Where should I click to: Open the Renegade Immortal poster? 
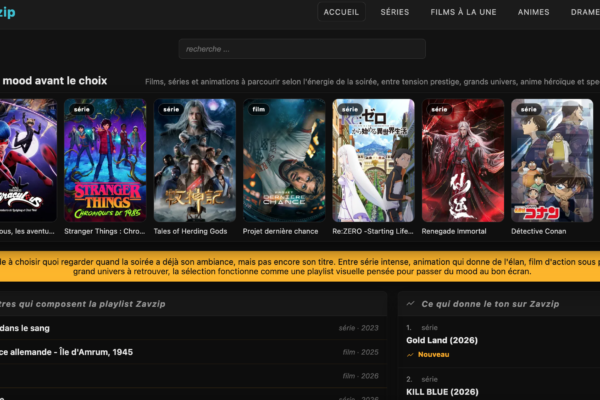[463, 160]
